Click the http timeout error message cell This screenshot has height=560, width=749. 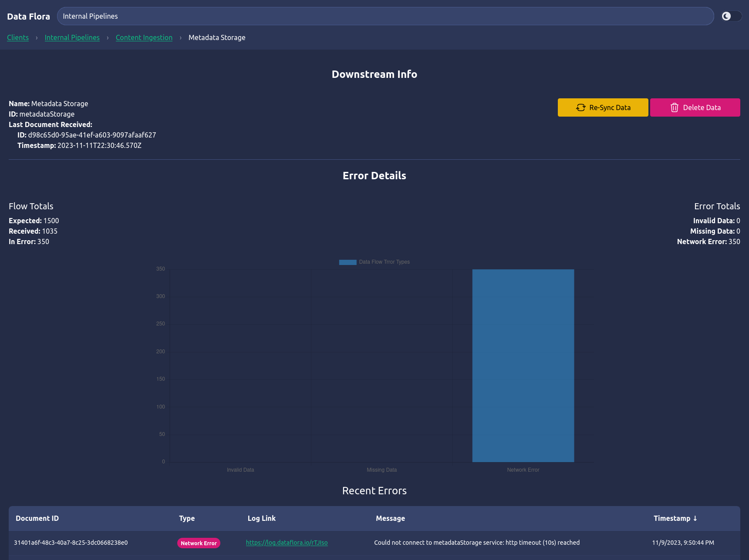point(477,543)
